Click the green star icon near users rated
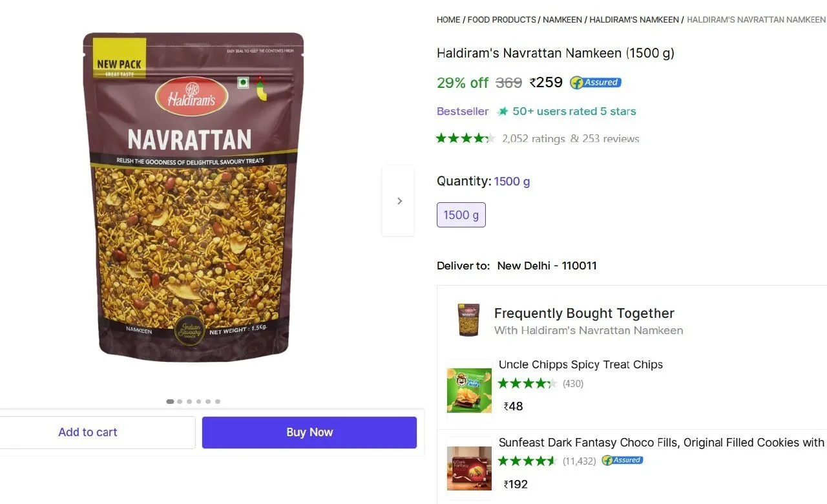 (503, 112)
